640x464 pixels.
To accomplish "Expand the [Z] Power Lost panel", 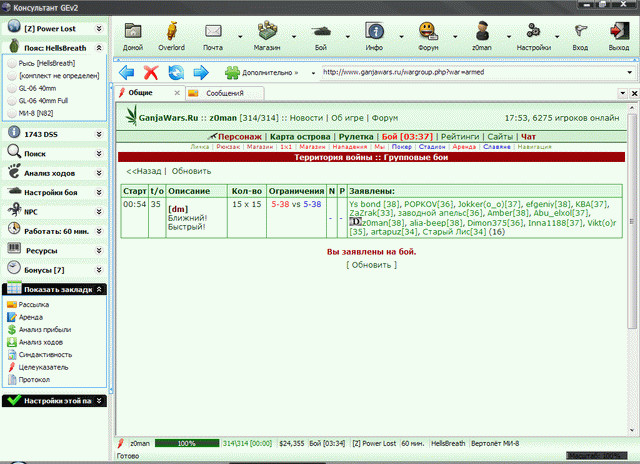I will pyautogui.click(x=99, y=29).
